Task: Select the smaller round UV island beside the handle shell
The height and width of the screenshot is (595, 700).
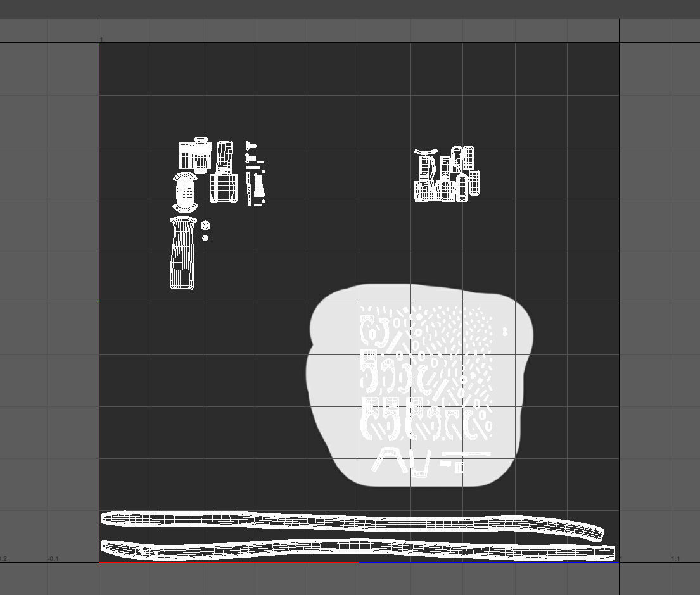Action: click(205, 238)
